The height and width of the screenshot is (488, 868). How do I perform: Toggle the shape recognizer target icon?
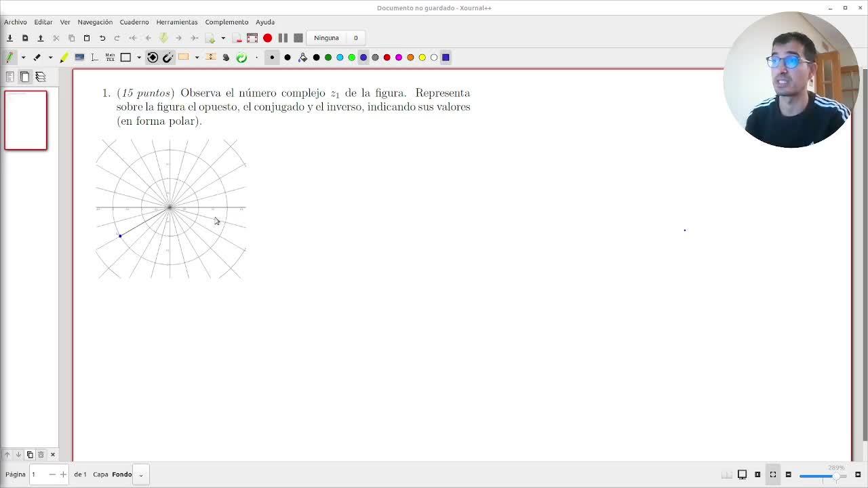point(153,58)
